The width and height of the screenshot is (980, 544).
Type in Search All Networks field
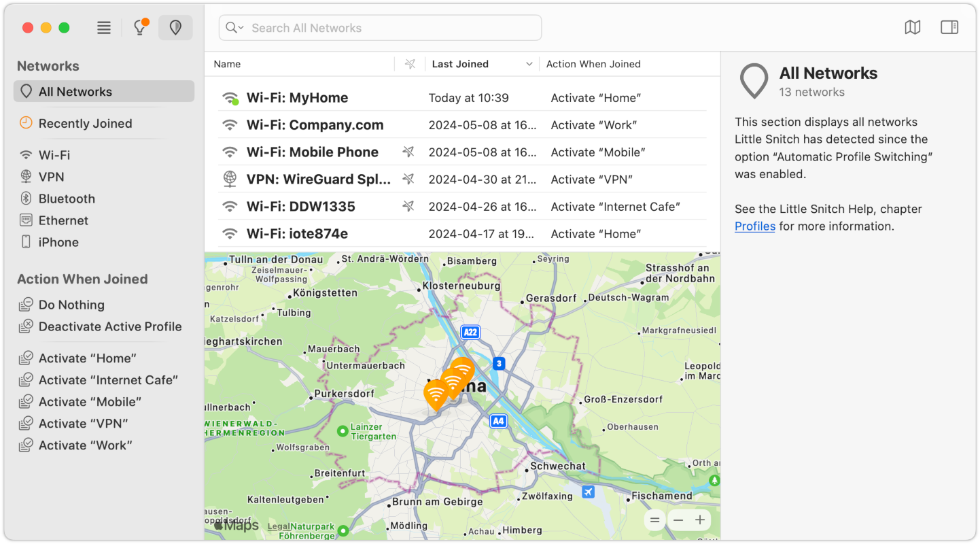[x=380, y=28]
